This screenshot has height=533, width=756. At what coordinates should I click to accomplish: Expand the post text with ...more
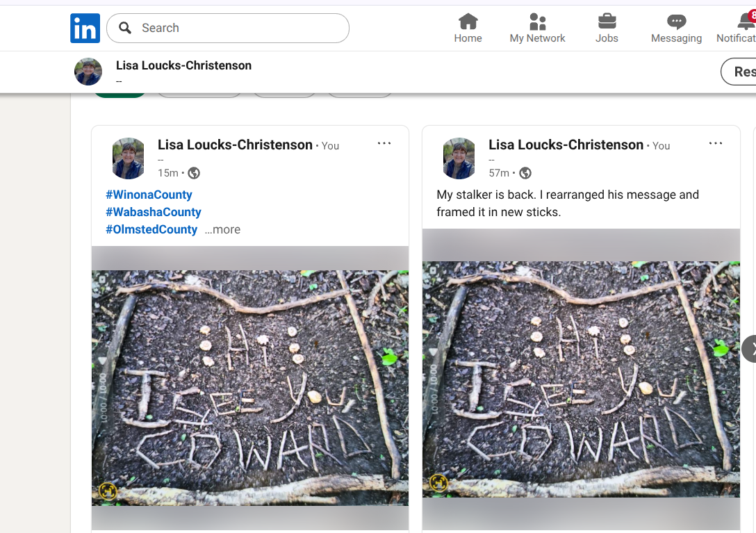tap(222, 229)
